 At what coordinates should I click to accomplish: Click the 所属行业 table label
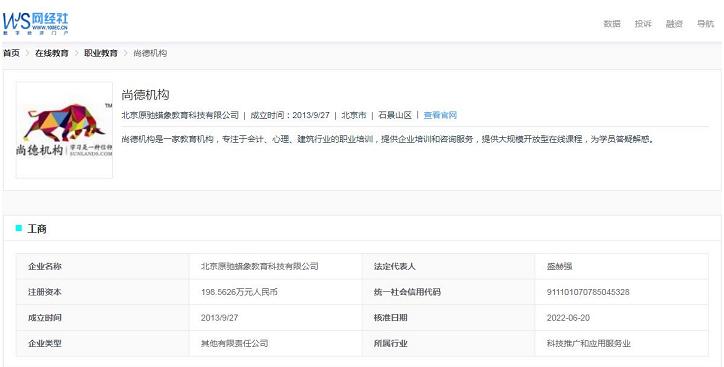(x=391, y=343)
